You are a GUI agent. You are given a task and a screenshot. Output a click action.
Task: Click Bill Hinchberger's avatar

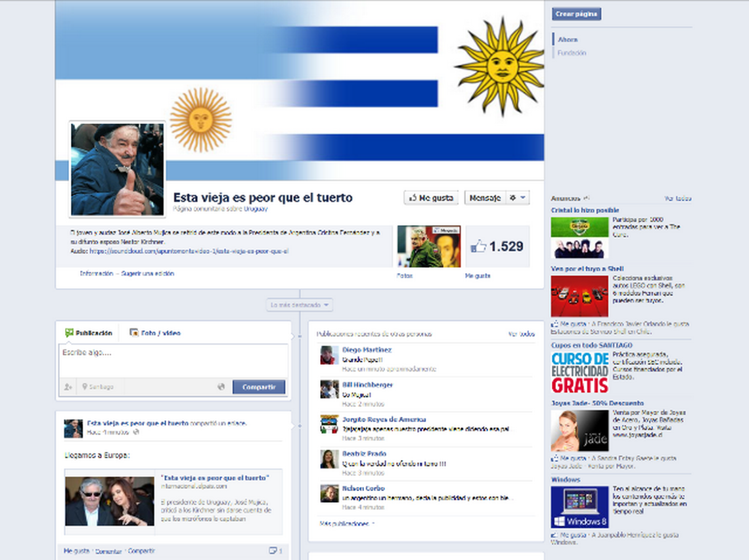tap(329, 389)
